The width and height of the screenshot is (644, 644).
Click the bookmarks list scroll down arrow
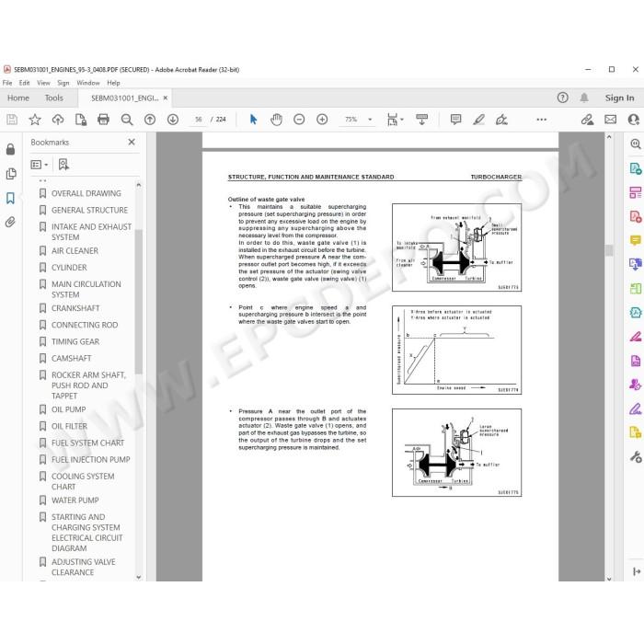[138, 577]
